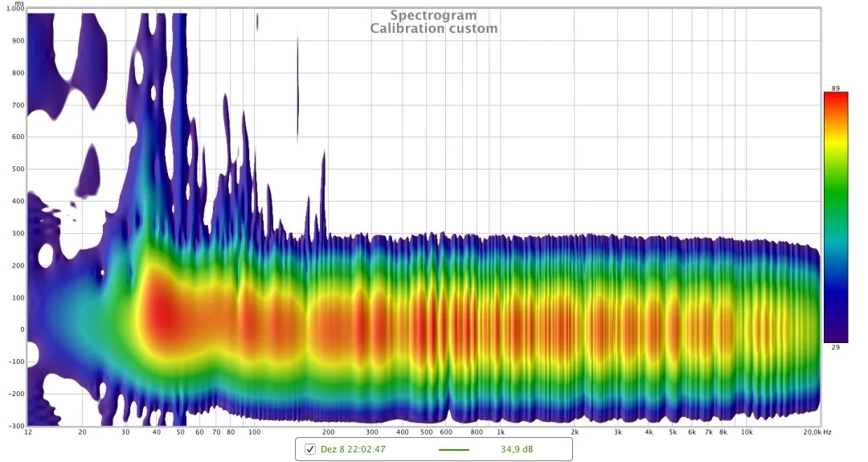Click the 'Spectrogram' graph title
Screen dimensions: 868x462
pos(433,15)
